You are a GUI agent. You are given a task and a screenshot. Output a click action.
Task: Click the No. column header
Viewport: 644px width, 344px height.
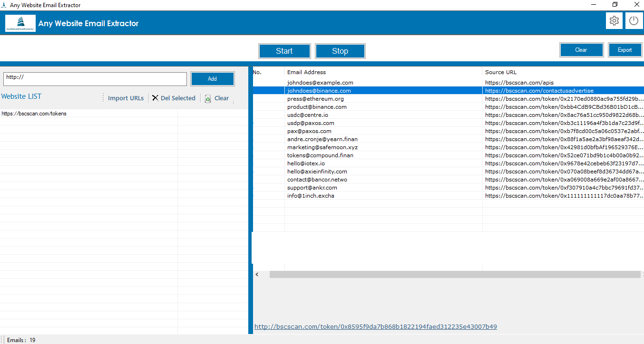pyautogui.click(x=268, y=72)
